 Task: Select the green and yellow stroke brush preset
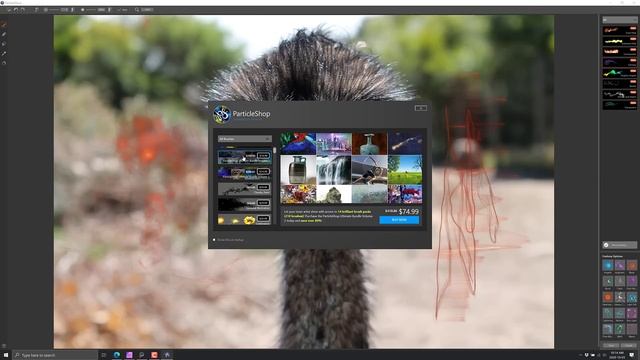620,73
